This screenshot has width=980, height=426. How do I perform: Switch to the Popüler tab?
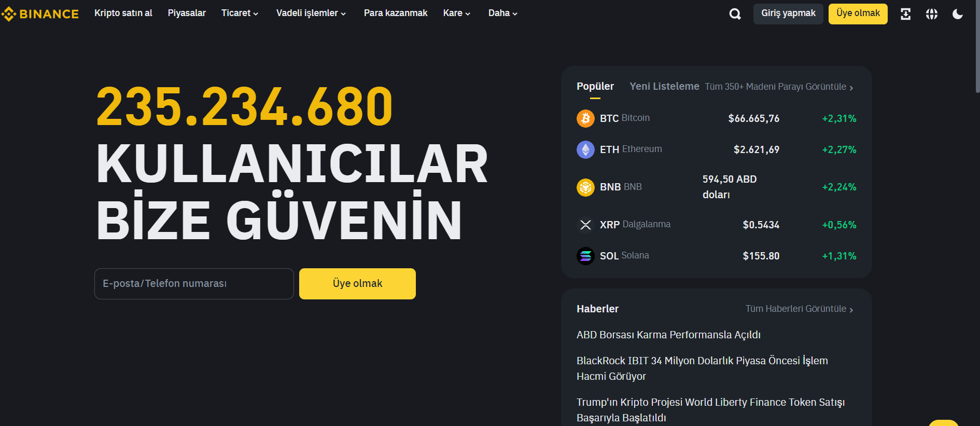click(x=595, y=87)
